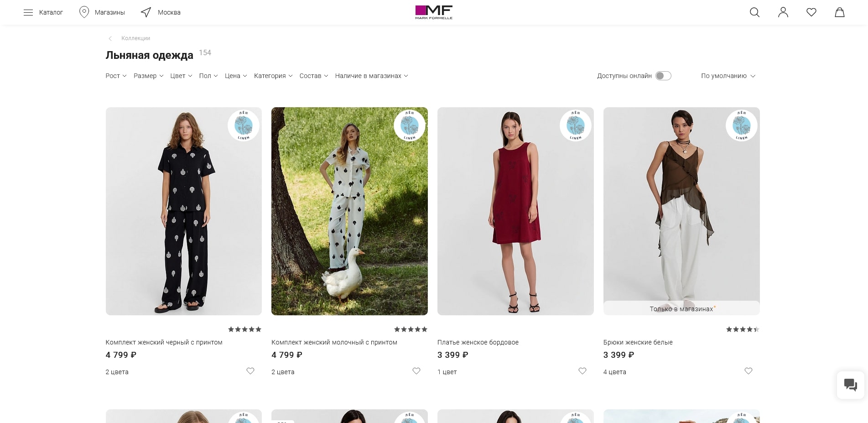
Task: Favorite the white women's trousers
Action: (x=748, y=371)
